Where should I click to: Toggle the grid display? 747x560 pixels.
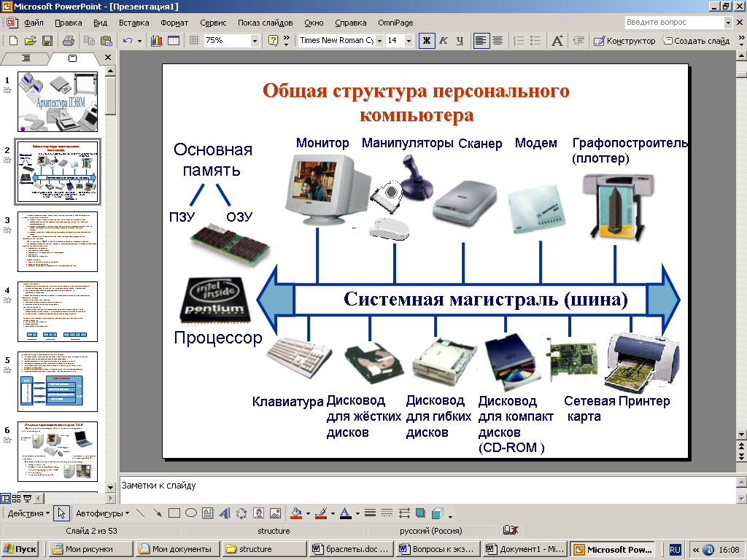point(193,41)
